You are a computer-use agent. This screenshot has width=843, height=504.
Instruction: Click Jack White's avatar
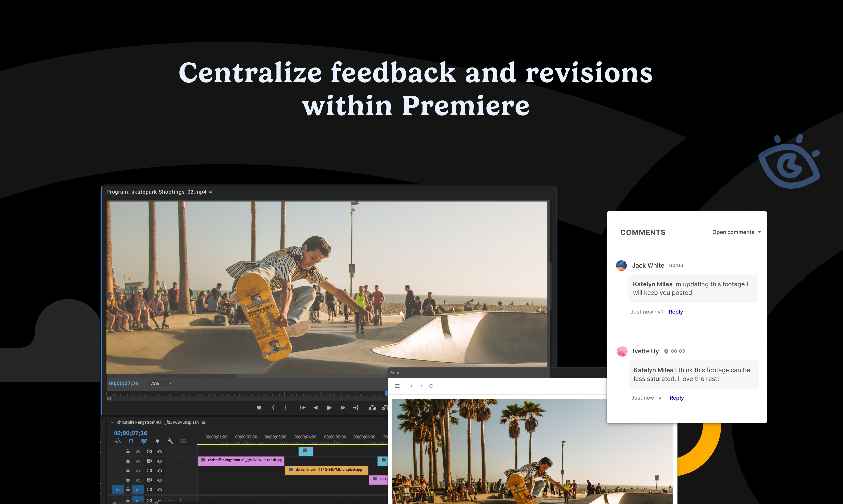pos(621,265)
